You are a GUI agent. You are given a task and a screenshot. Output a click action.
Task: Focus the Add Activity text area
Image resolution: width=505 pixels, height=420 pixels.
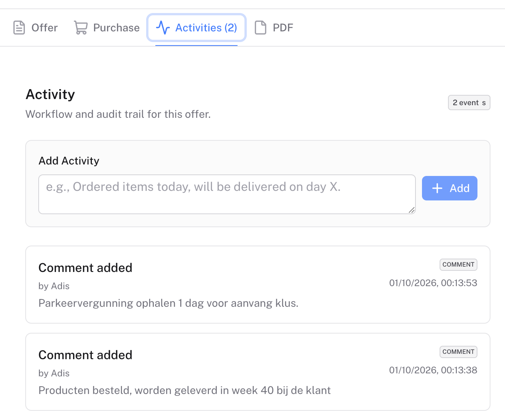(x=227, y=194)
